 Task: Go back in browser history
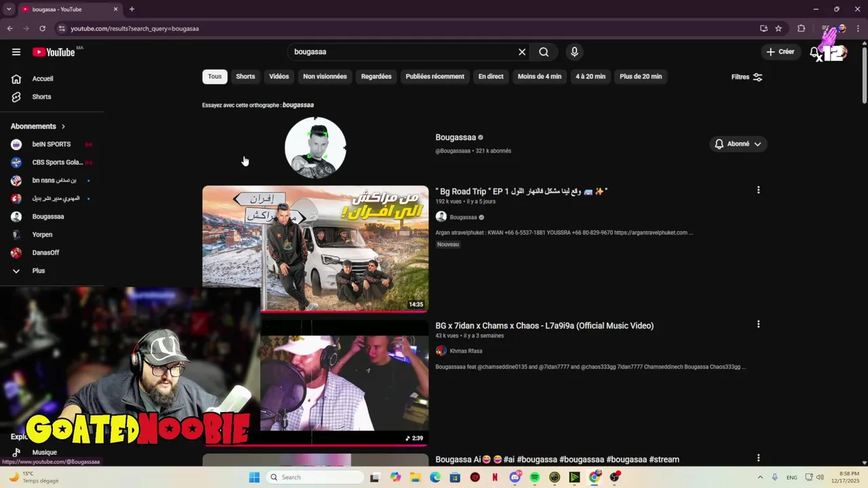pyautogui.click(x=10, y=28)
